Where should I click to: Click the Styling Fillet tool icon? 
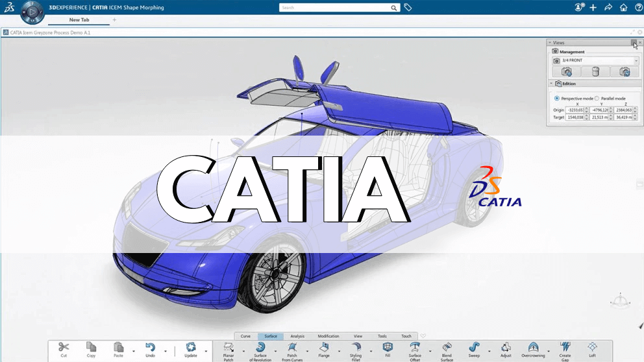coord(356,348)
